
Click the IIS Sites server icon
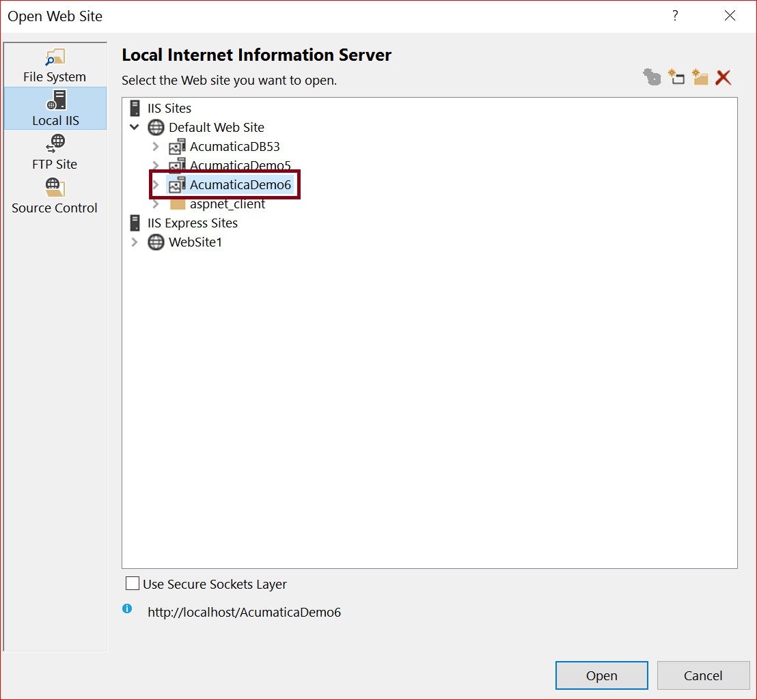pyautogui.click(x=135, y=108)
